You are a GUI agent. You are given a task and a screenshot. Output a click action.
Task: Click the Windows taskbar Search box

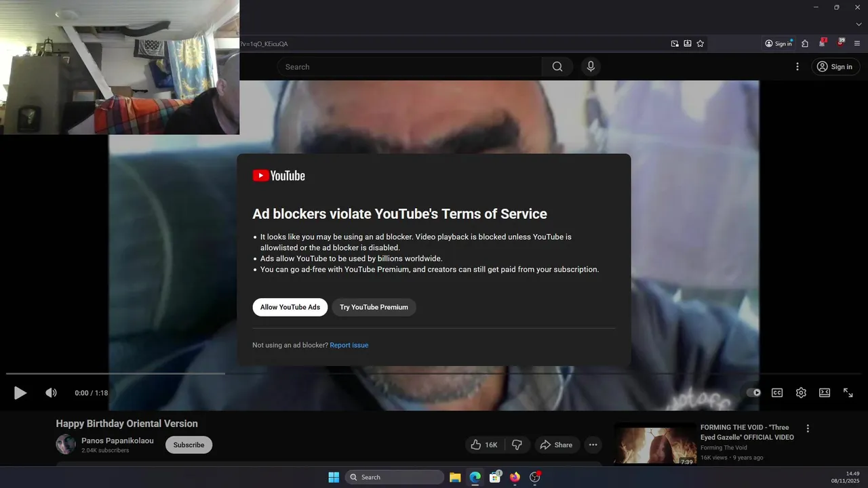[395, 477]
